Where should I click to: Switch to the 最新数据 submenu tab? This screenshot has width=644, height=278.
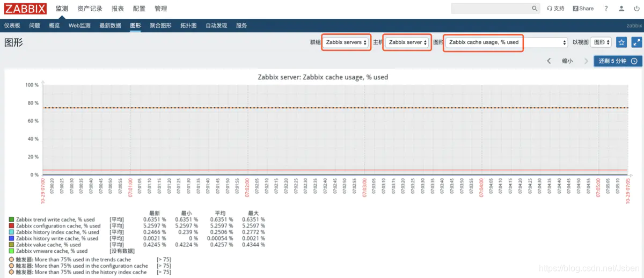click(x=110, y=26)
